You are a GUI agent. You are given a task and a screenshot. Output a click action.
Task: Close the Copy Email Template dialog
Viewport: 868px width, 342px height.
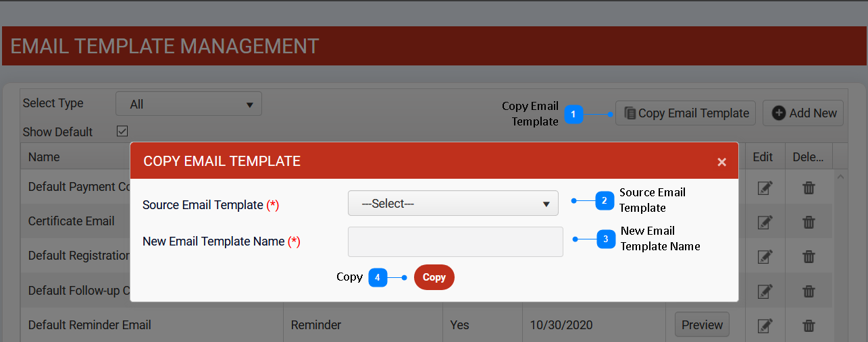[721, 162]
